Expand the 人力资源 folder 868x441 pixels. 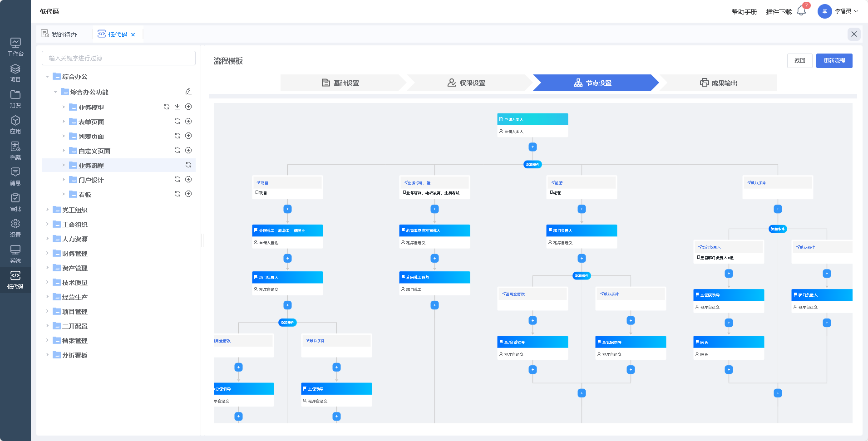coord(47,239)
